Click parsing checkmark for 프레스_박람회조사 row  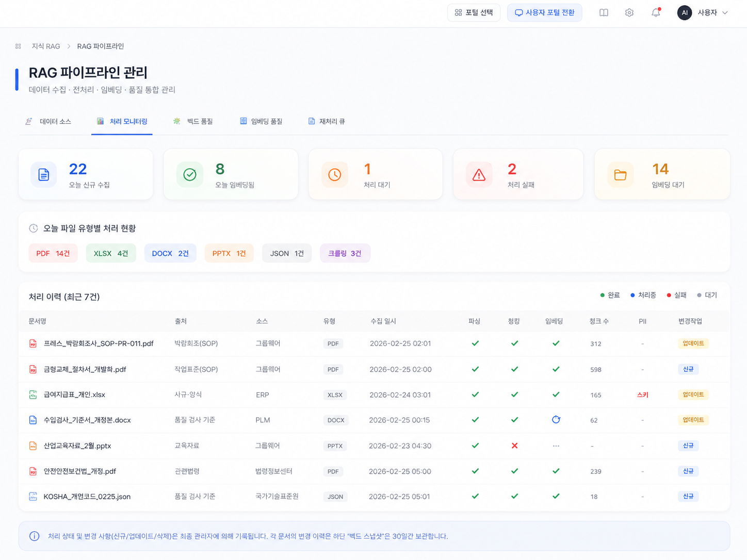[x=475, y=343]
